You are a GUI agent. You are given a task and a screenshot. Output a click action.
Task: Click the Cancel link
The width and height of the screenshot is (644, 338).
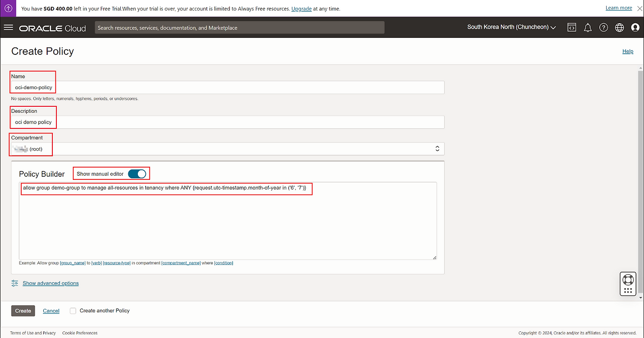coord(51,311)
